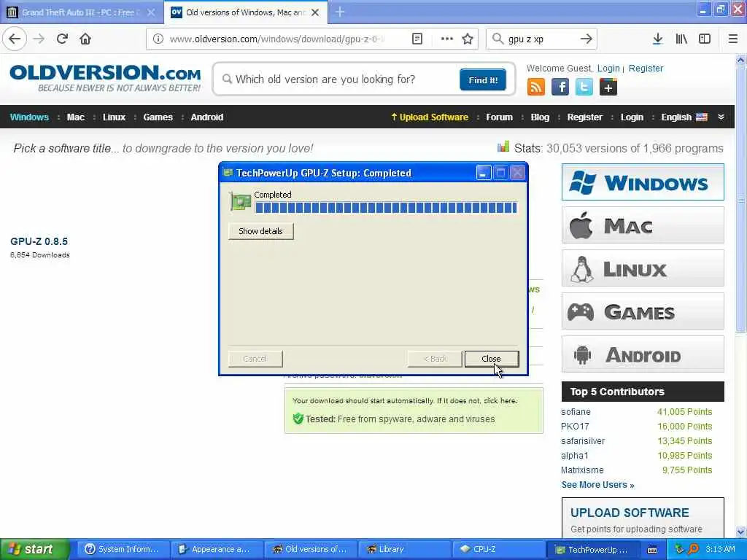The height and width of the screenshot is (560, 747).
Task: Close the Grand Theft Auto III tab
Action: pos(151,12)
